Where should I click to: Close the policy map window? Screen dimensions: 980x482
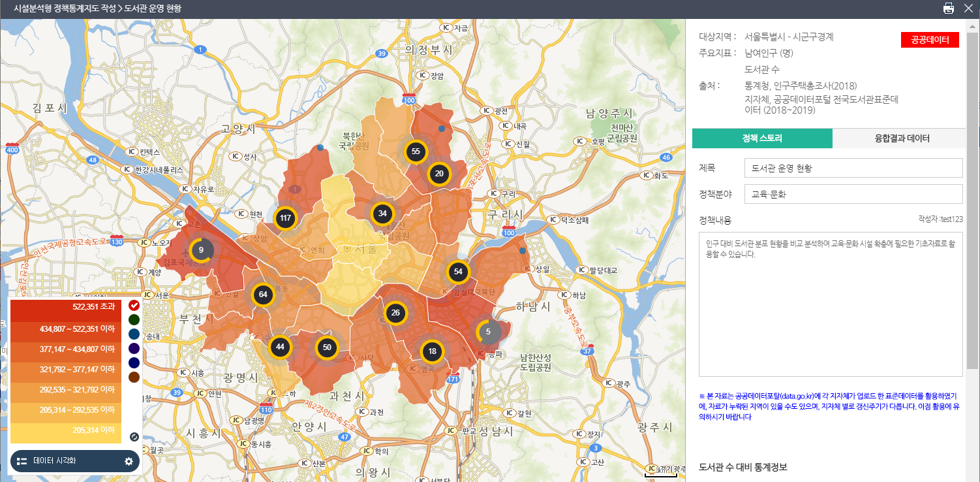point(968,8)
